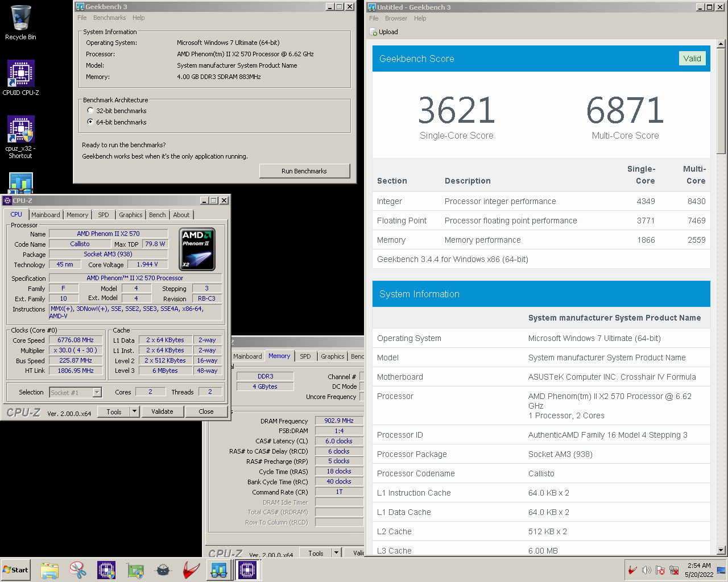Viewport: 728px width, 582px height.
Task: Open Help menu in the Geekbench results window
Action: [420, 18]
